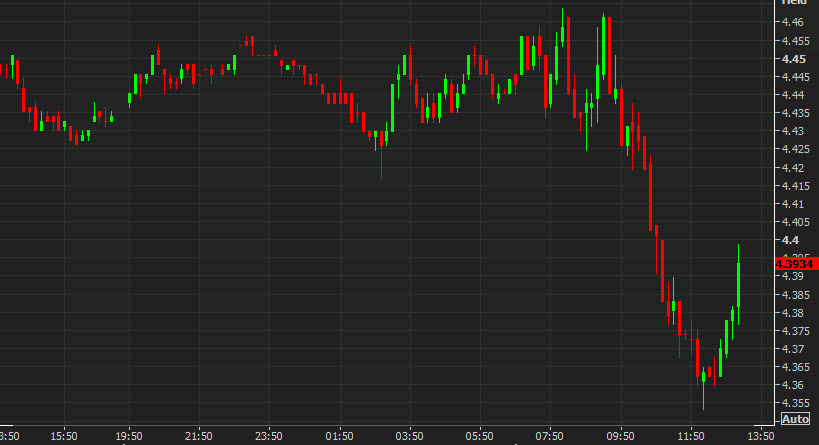Click the 4.39 yield axis label

pos(792,276)
